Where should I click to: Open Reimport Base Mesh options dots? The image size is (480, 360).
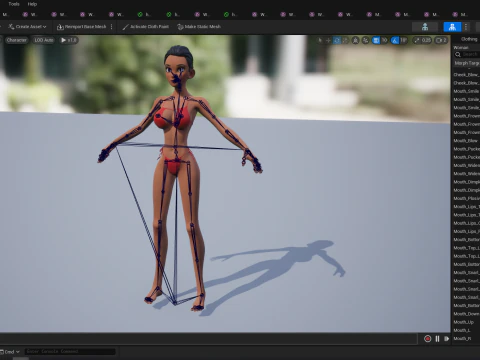pos(112,27)
